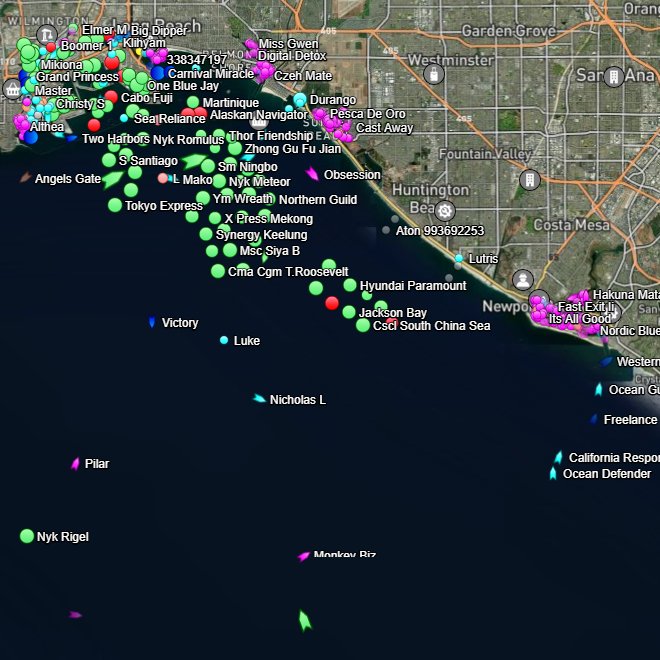Screen dimensions: 660x660
Task: Click the red Cabo Fuji dot
Action: pyautogui.click(x=111, y=97)
